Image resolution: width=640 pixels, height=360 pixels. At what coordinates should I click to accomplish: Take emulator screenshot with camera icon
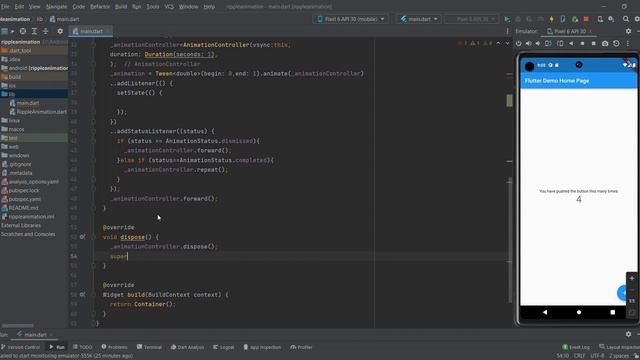[605, 43]
